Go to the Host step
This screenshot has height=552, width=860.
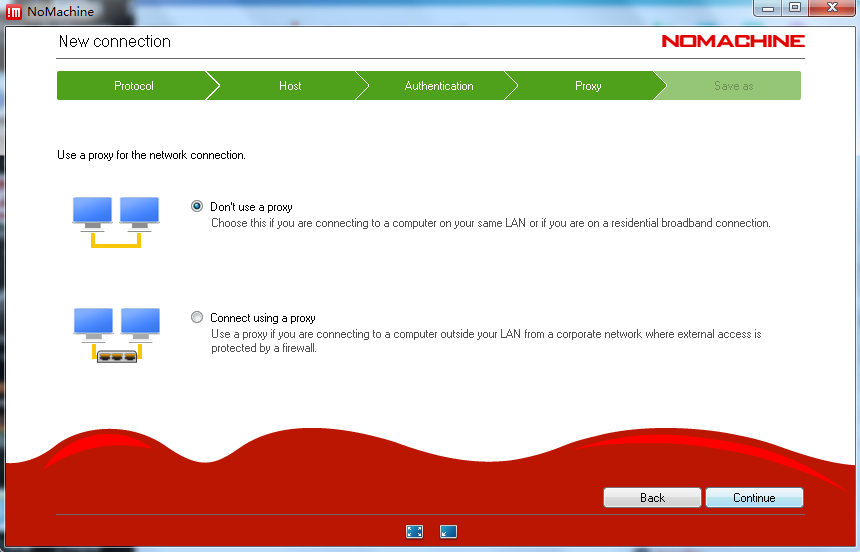(290, 86)
